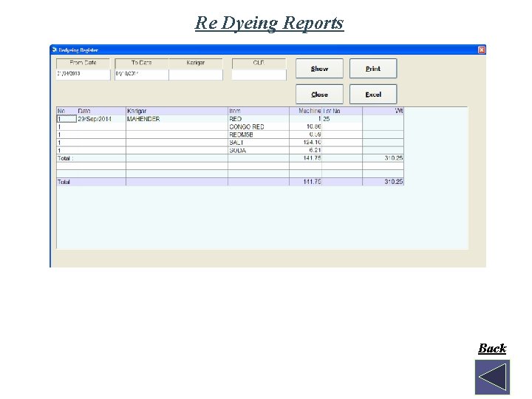Select the Item column header
532x399 pixels.
coord(259,111)
